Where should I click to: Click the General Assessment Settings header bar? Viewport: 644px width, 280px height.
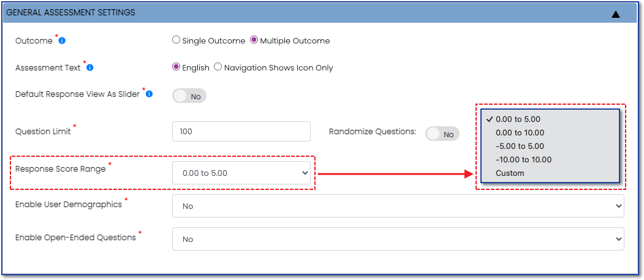(x=320, y=13)
